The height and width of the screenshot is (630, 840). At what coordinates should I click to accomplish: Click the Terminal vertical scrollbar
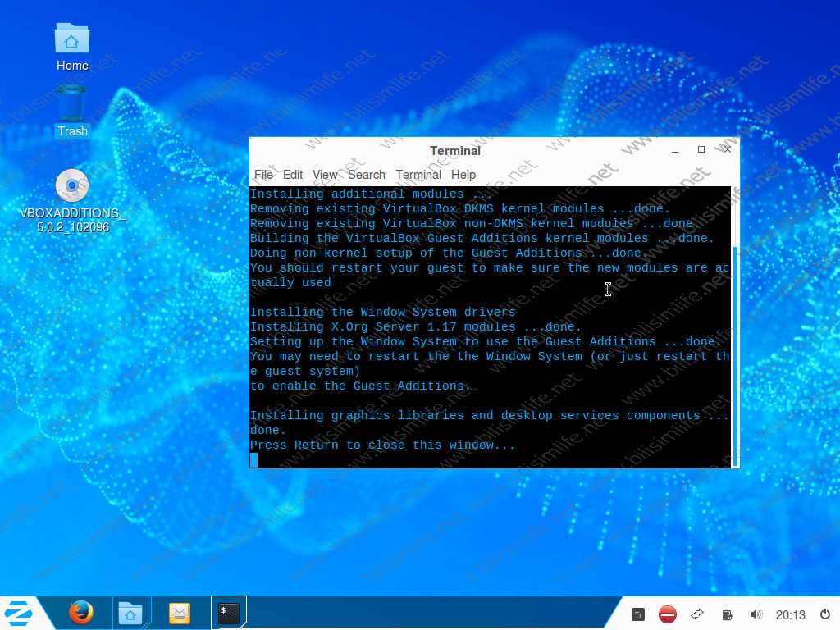(x=736, y=356)
